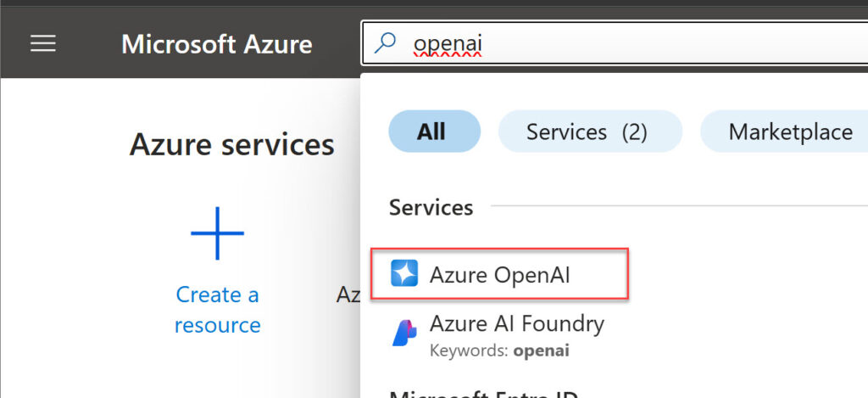Switch to Services (2) filter
Image resolution: width=868 pixels, height=398 pixels.
tap(590, 132)
